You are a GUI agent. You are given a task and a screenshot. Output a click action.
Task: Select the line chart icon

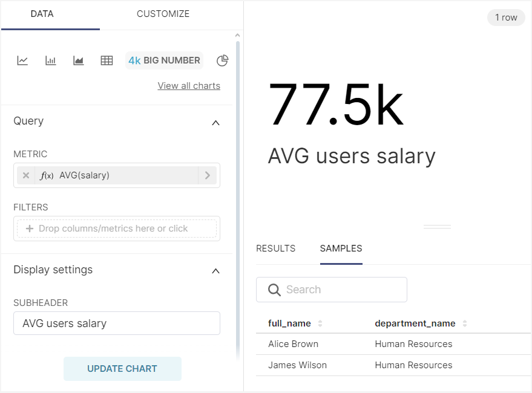pos(22,60)
